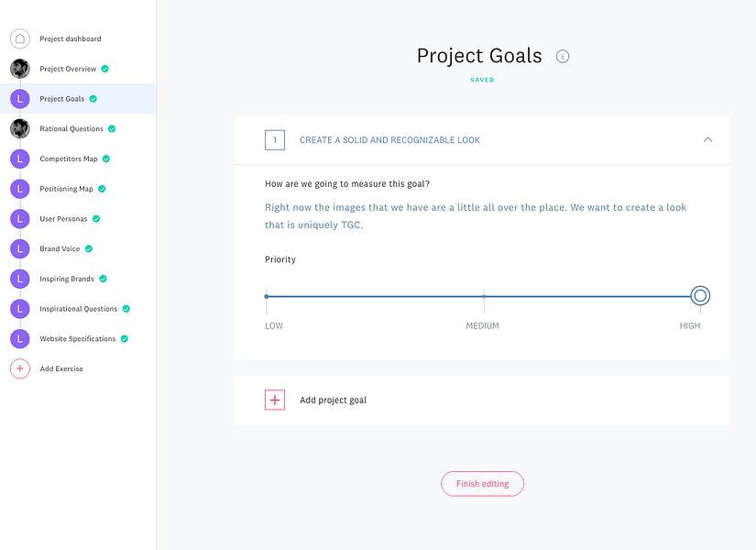The width and height of the screenshot is (756, 550).
Task: Click the purple L icon beside Brand Voice
Action: click(19, 248)
